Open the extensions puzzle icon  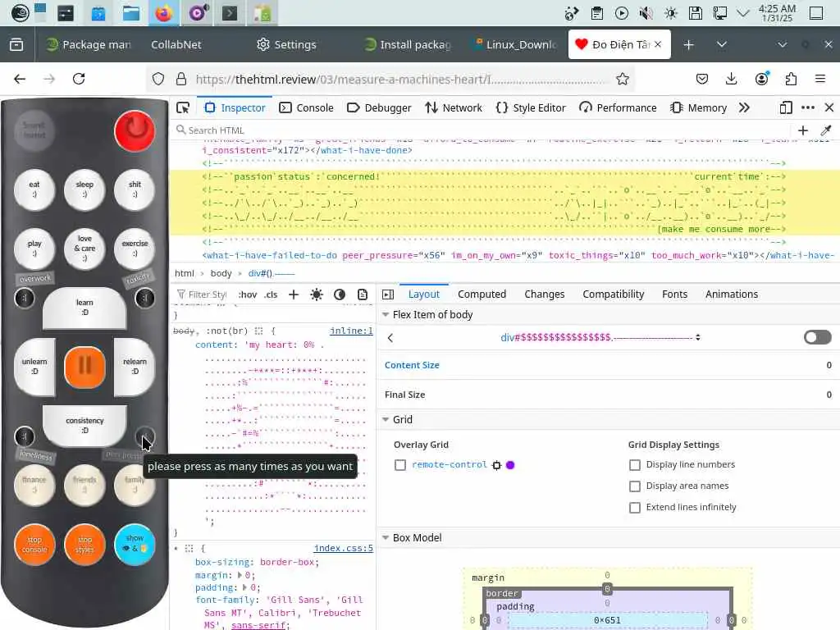coord(791,80)
